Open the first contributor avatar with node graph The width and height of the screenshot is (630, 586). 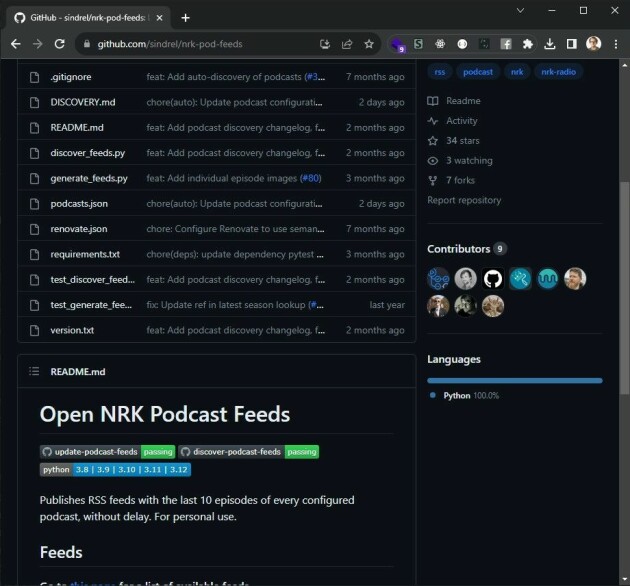(438, 279)
